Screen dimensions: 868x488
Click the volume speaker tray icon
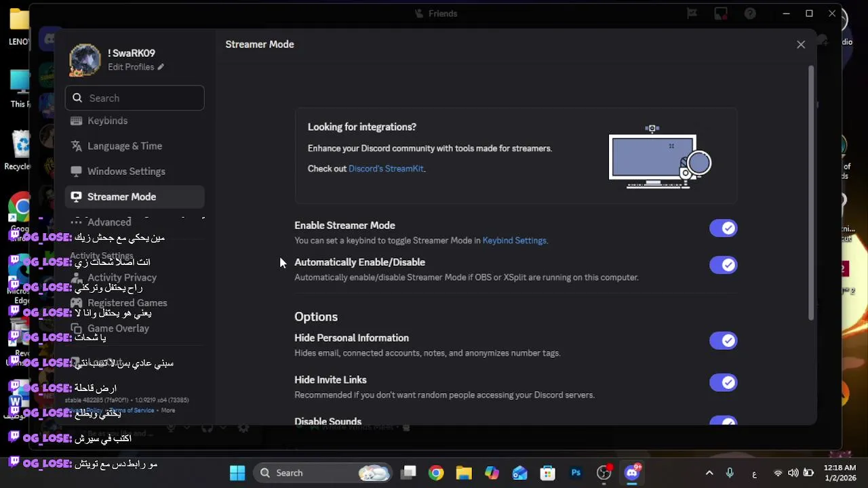(793, 473)
